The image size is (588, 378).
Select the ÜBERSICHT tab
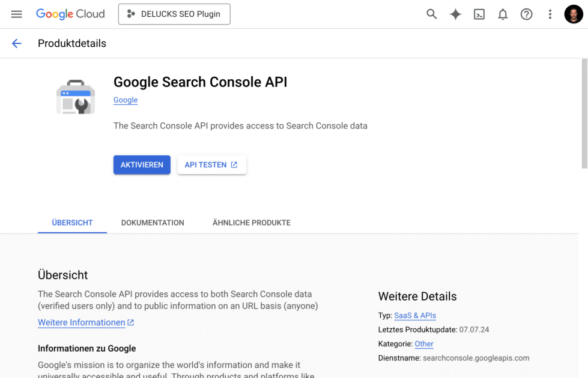point(73,223)
